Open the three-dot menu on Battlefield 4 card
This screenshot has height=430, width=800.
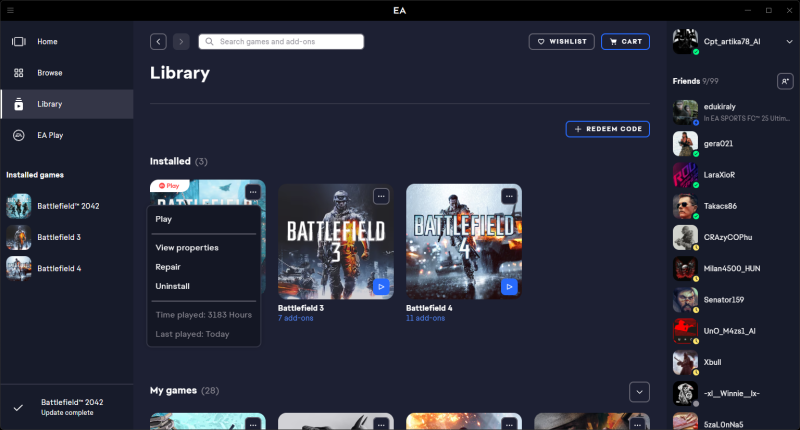(x=509, y=196)
